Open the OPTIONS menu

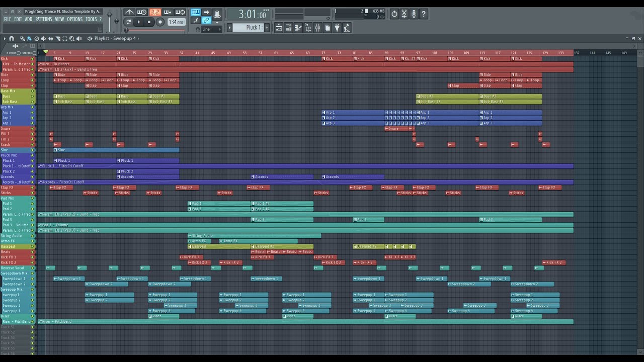(74, 19)
